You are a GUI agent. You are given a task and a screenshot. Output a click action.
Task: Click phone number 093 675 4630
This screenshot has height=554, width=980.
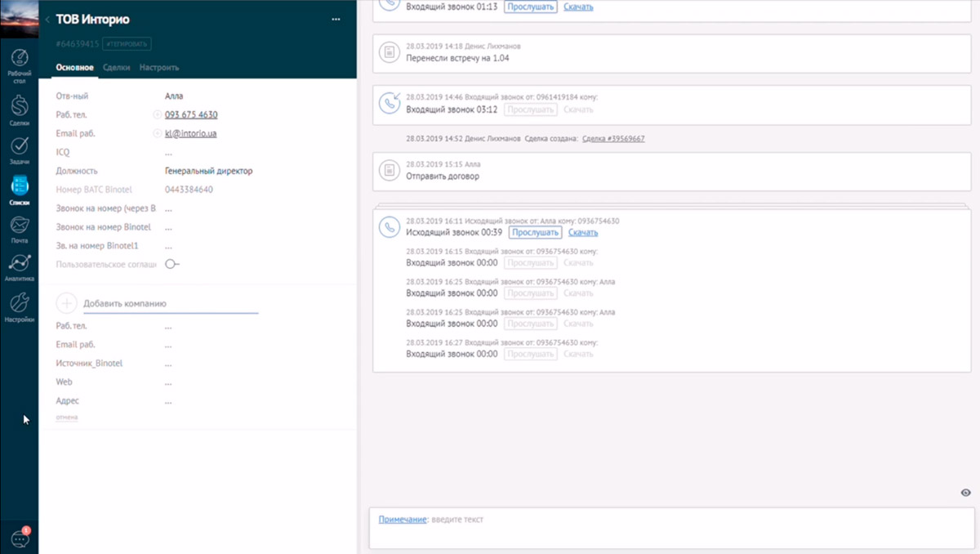(191, 114)
